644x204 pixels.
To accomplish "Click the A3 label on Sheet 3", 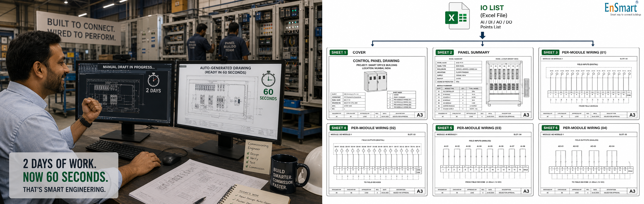I will pos(632,115).
